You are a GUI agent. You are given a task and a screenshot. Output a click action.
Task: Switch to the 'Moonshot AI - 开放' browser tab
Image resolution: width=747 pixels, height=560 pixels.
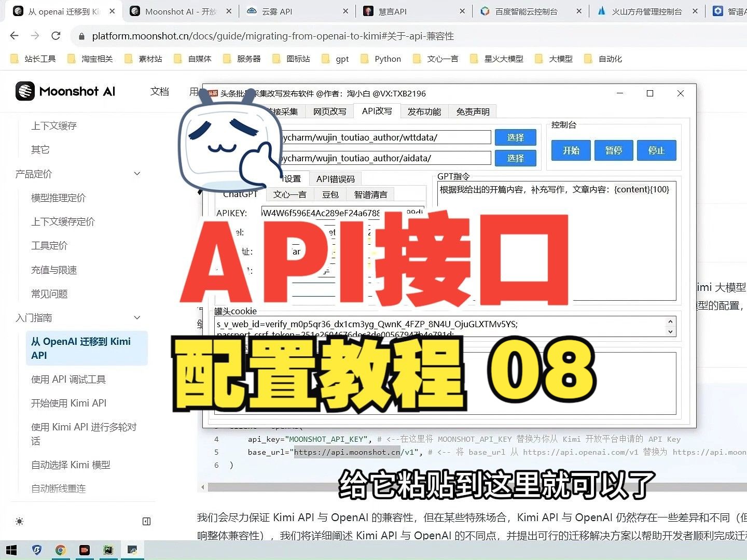181,11
